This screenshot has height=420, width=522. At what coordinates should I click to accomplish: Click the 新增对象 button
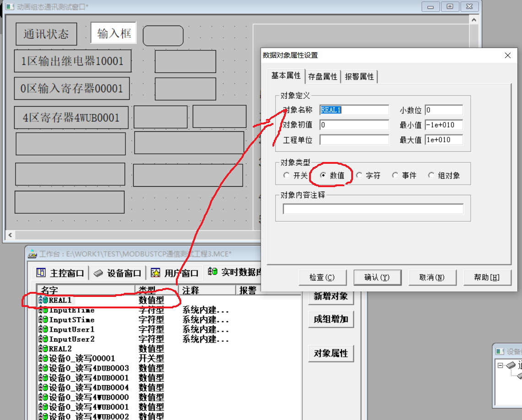[x=331, y=296]
